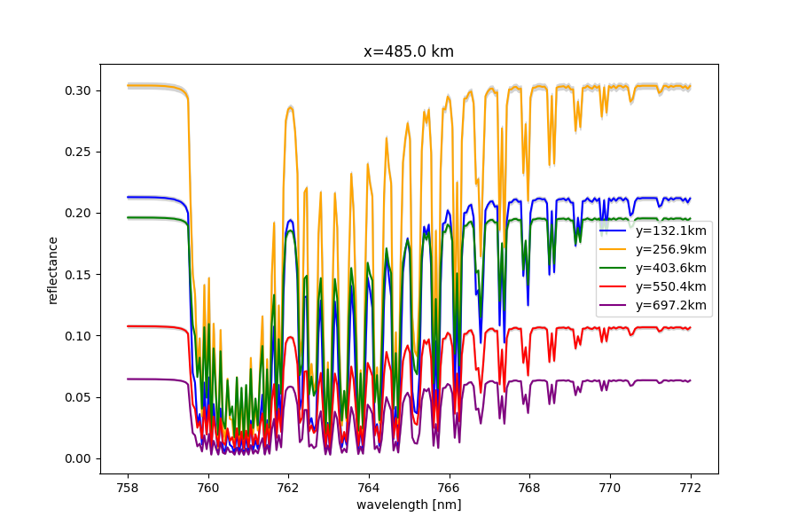Click the green line swatch in legend
The image size is (798, 532).
point(613,268)
